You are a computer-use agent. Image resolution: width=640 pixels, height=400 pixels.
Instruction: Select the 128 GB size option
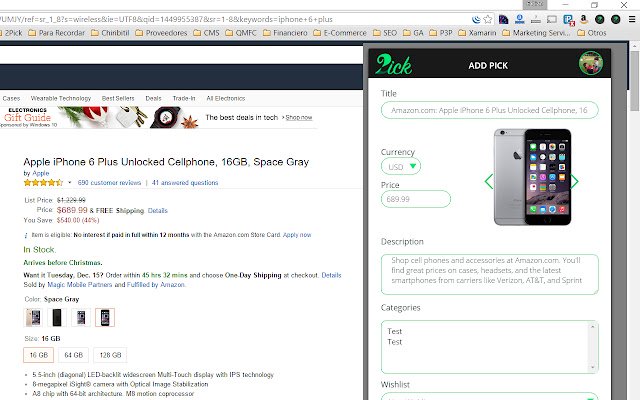(x=110, y=355)
